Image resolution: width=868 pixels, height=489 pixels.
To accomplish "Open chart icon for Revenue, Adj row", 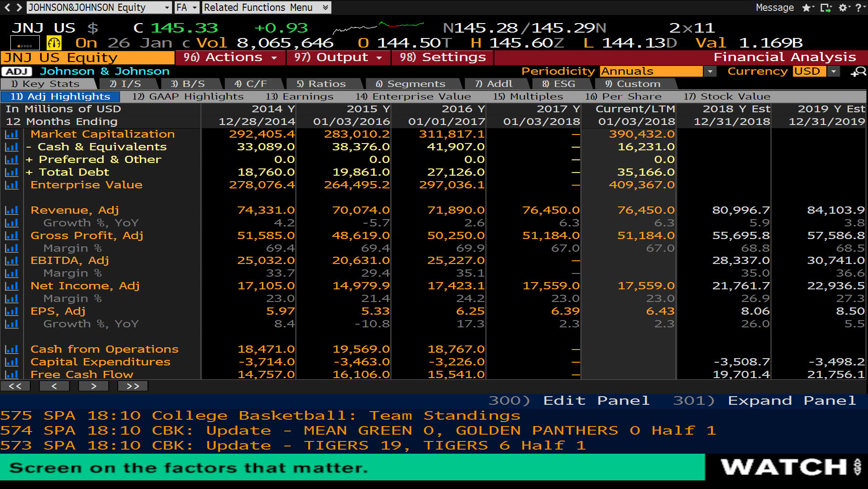I will pyautogui.click(x=12, y=211).
